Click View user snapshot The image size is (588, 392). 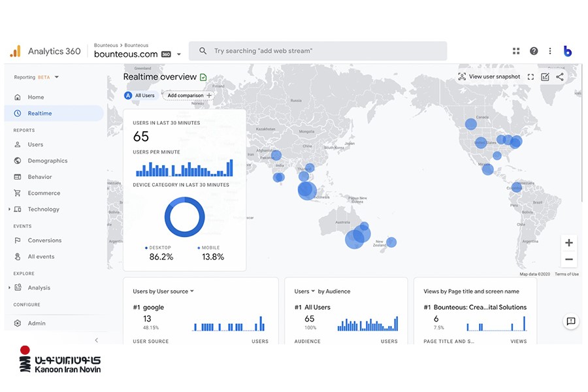[489, 77]
